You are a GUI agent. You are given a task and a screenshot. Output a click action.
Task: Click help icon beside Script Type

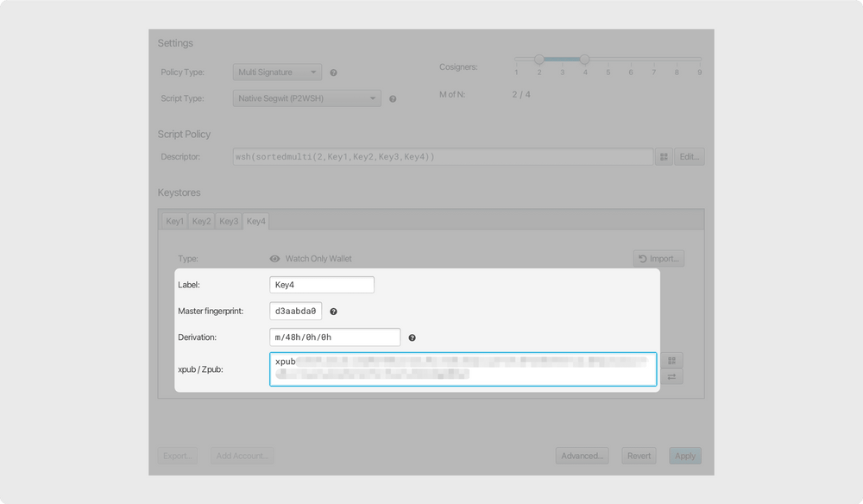[x=393, y=99]
